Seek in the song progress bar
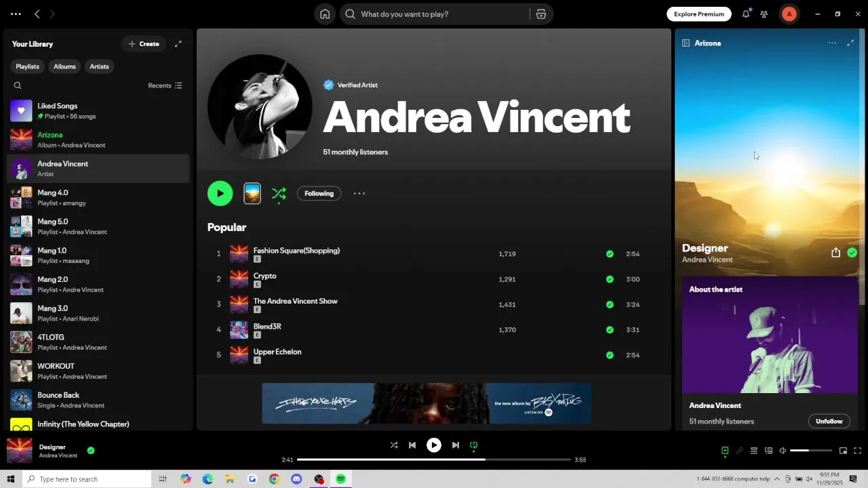 (x=434, y=460)
